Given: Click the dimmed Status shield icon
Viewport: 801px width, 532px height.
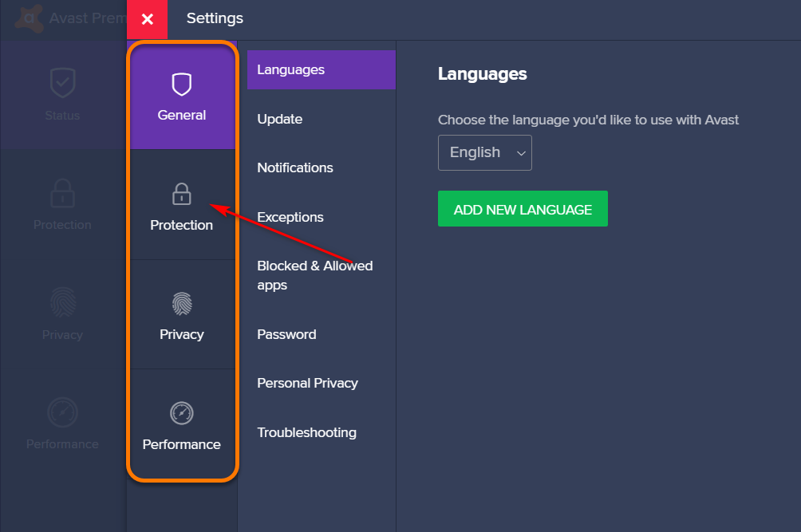Looking at the screenshot, I should click(x=62, y=83).
